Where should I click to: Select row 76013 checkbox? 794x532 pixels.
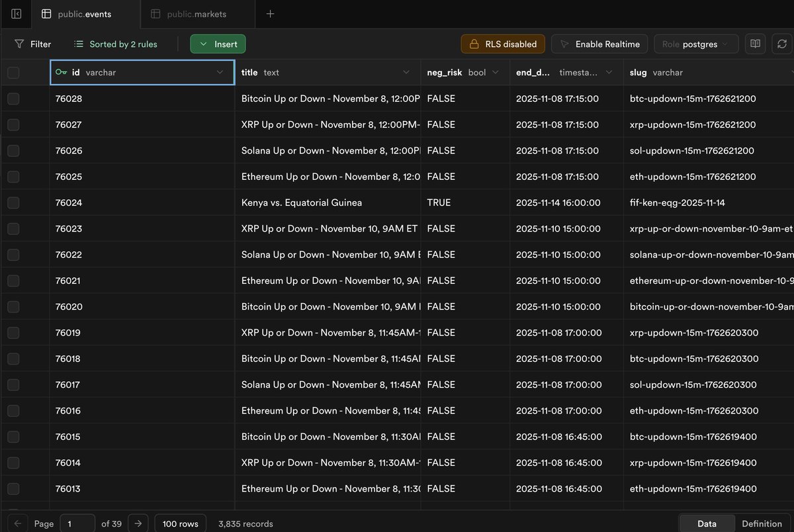coord(13,488)
